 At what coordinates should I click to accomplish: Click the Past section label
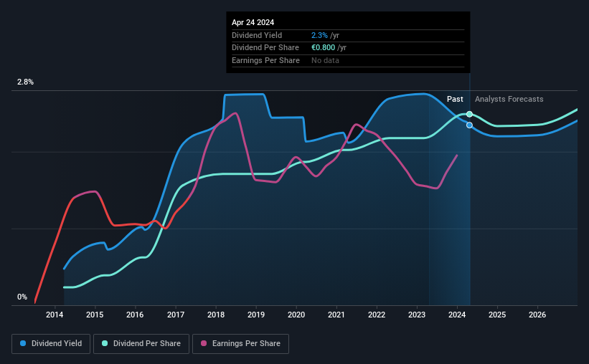pos(455,99)
